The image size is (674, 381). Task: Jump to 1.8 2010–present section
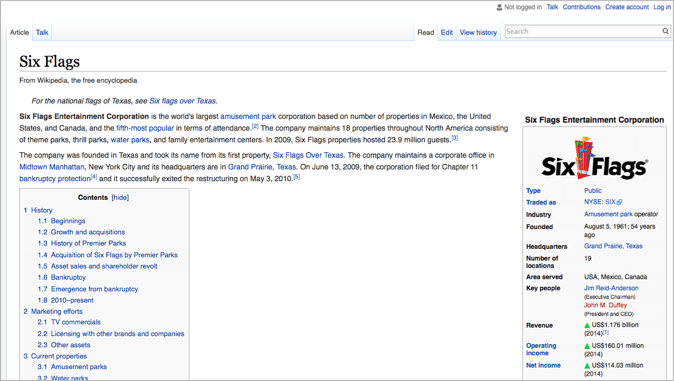click(x=65, y=300)
